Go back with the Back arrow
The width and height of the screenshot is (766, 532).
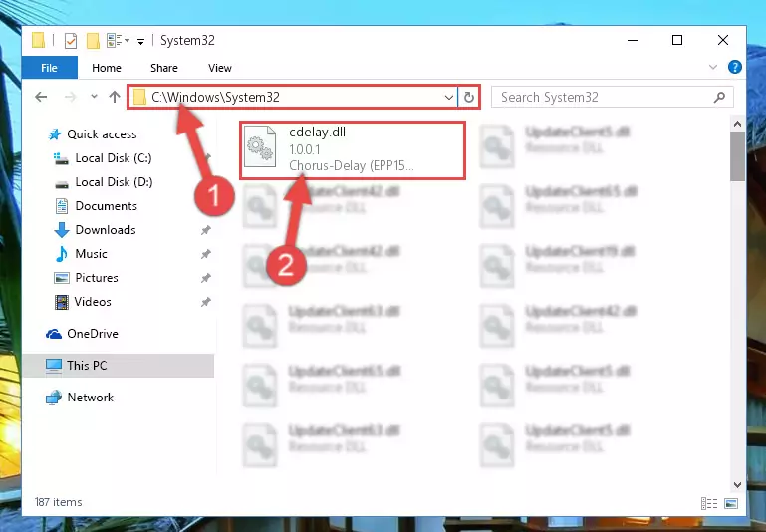tap(41, 97)
